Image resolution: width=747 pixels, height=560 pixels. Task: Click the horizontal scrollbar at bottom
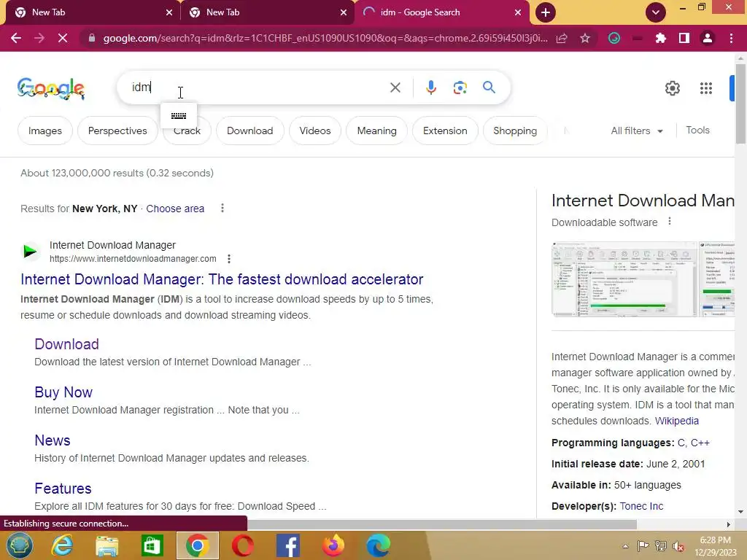442,524
